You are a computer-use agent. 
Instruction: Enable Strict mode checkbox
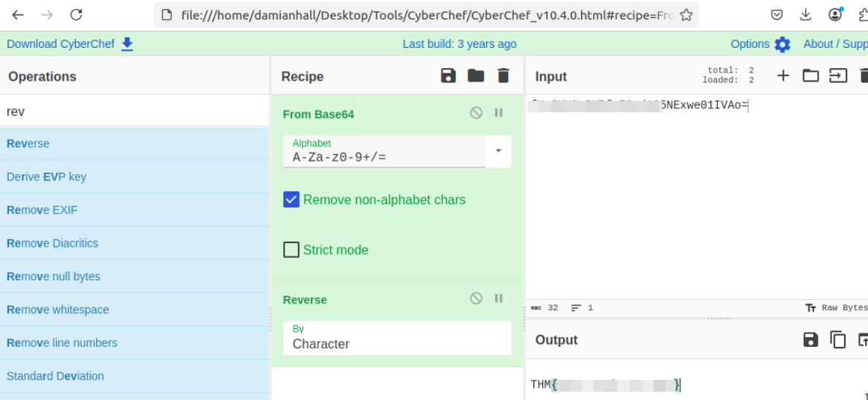pyautogui.click(x=291, y=250)
